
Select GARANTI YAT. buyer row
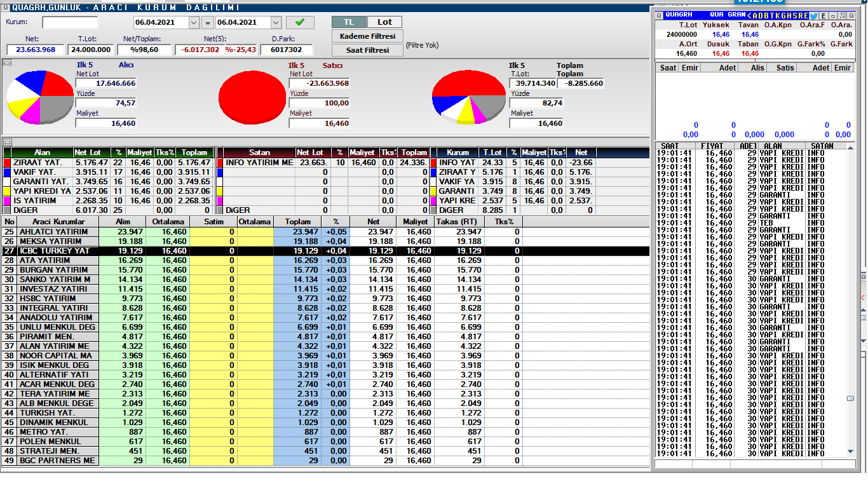click(108, 182)
